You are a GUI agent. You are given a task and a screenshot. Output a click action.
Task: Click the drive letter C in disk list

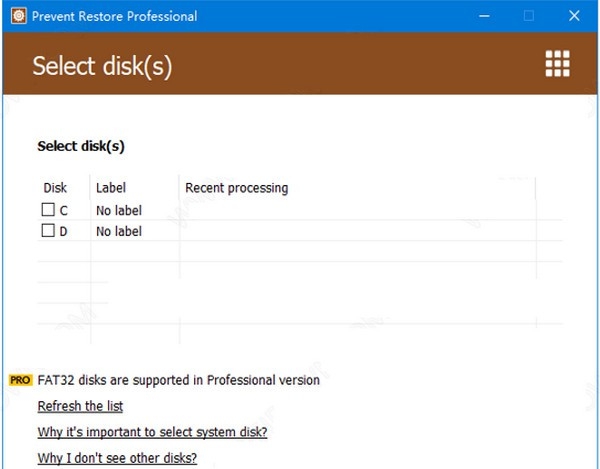point(64,210)
